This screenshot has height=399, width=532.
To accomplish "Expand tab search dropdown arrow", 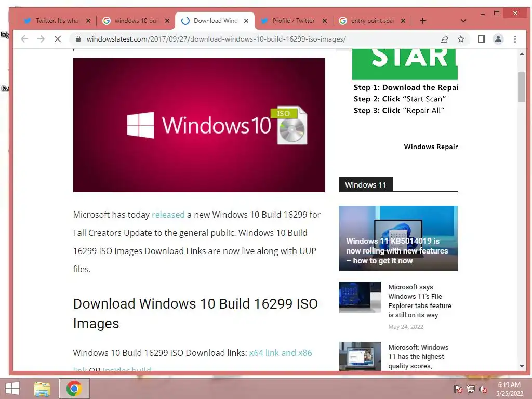I will coord(463,21).
